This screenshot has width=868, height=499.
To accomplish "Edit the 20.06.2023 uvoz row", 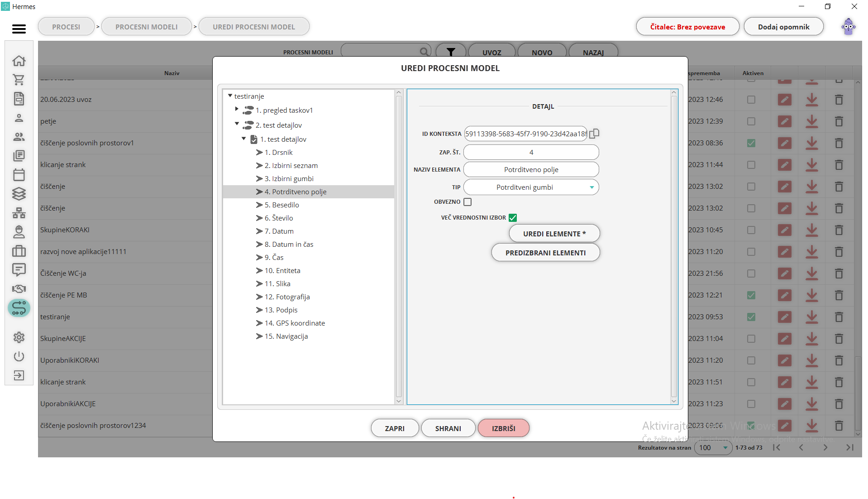I will 785,100.
